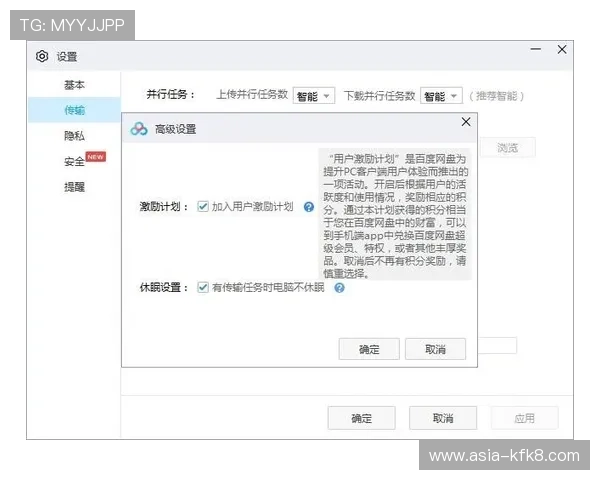The image size is (600, 480).
Task: Open 上传并行任务数 dropdown
Action: click(x=314, y=96)
